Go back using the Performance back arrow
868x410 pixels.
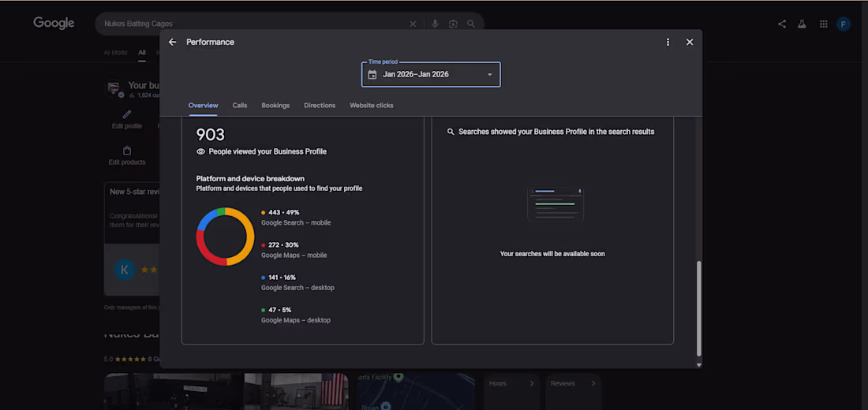172,42
